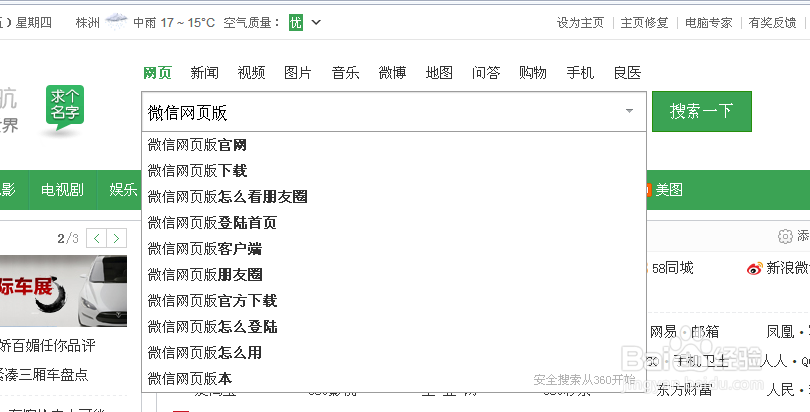Image resolution: width=810 pixels, height=412 pixels.
Task: Switch to the 新闻 search tab
Action: coord(204,73)
